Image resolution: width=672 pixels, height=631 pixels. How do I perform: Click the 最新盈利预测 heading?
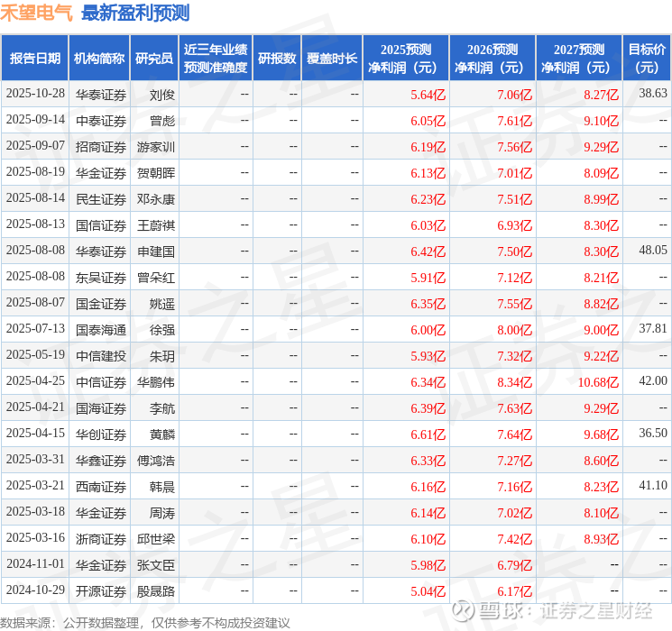(x=135, y=13)
